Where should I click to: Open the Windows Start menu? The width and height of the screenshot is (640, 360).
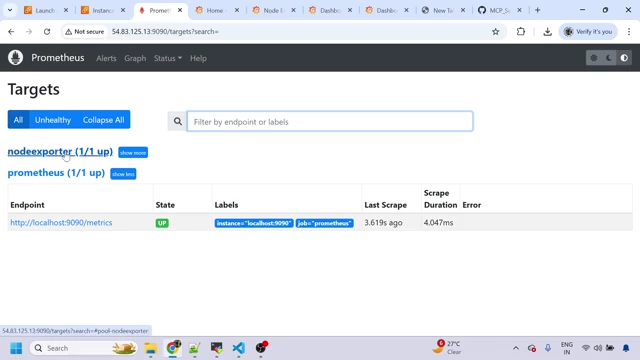(16, 348)
